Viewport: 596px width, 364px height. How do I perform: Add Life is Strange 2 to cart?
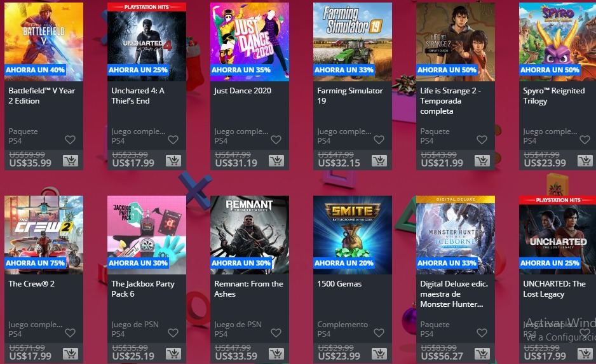(482, 161)
